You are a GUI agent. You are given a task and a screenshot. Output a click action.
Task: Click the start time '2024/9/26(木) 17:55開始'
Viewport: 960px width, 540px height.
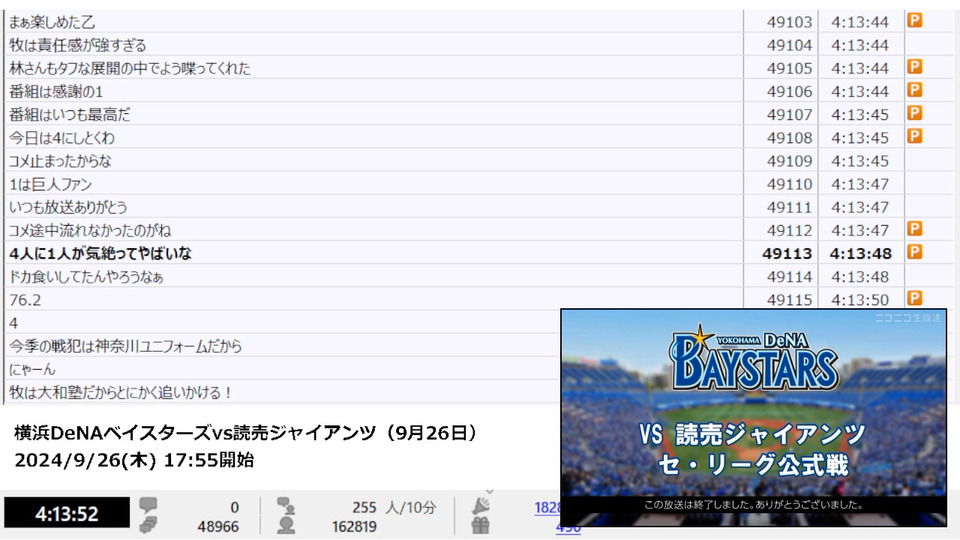[134, 460]
